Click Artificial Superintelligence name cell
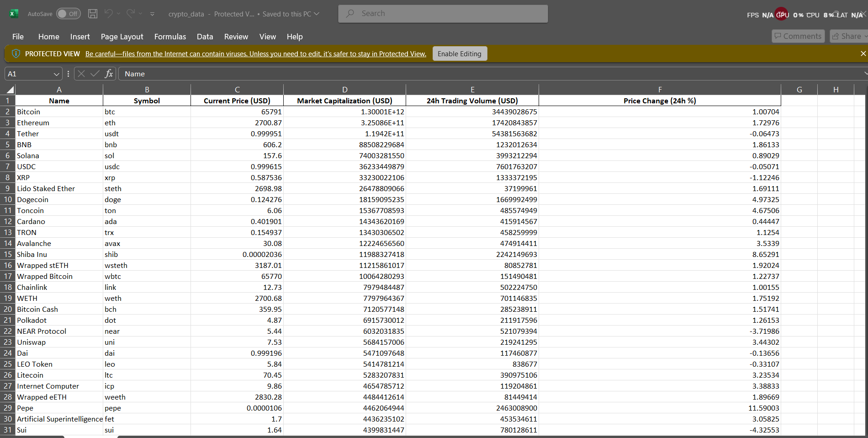This screenshot has height=438, width=868. point(59,419)
